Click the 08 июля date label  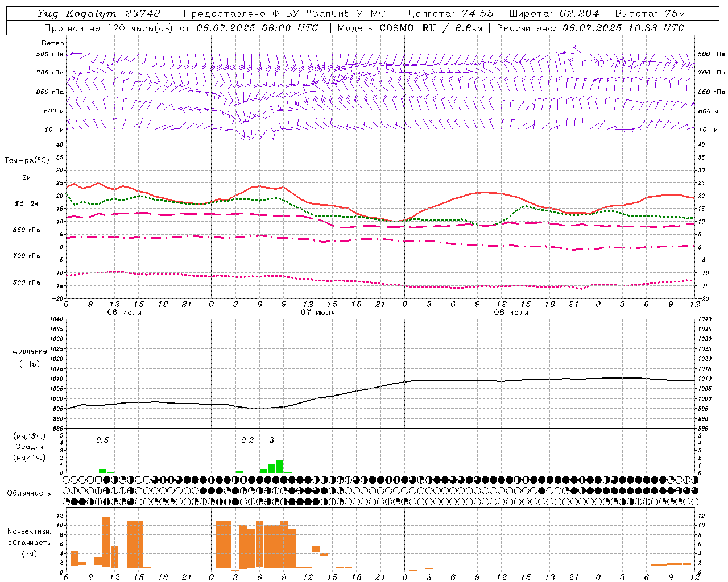point(511,313)
